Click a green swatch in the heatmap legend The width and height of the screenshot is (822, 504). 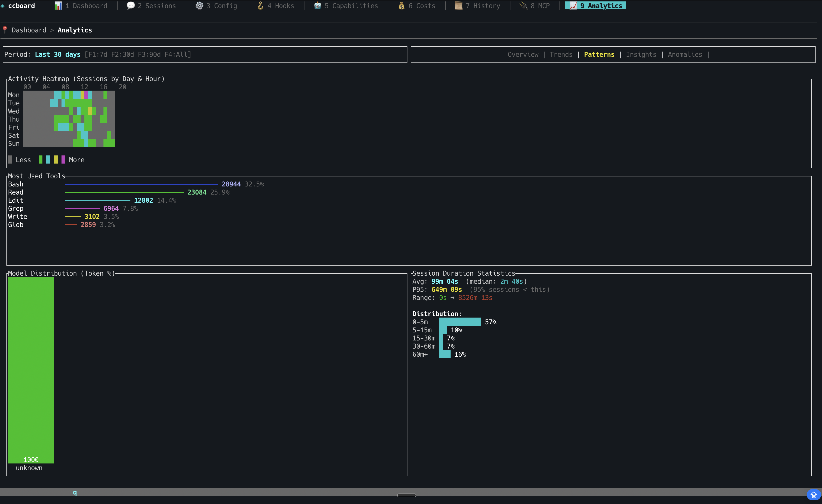[x=40, y=159]
